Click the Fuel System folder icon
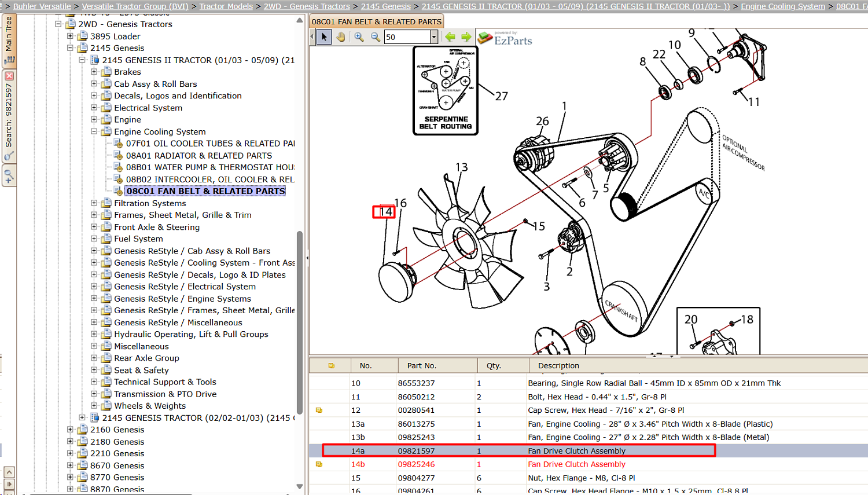The height and width of the screenshot is (495, 868). coord(106,239)
